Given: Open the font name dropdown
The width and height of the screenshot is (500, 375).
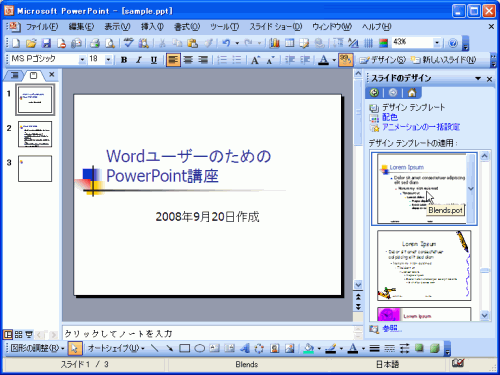Looking at the screenshot, I should (82, 60).
